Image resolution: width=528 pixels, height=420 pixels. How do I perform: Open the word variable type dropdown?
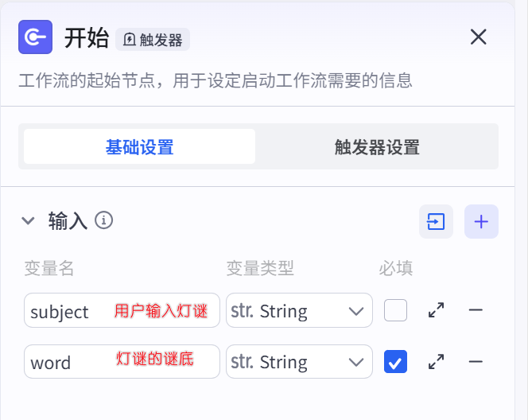pyautogui.click(x=299, y=362)
